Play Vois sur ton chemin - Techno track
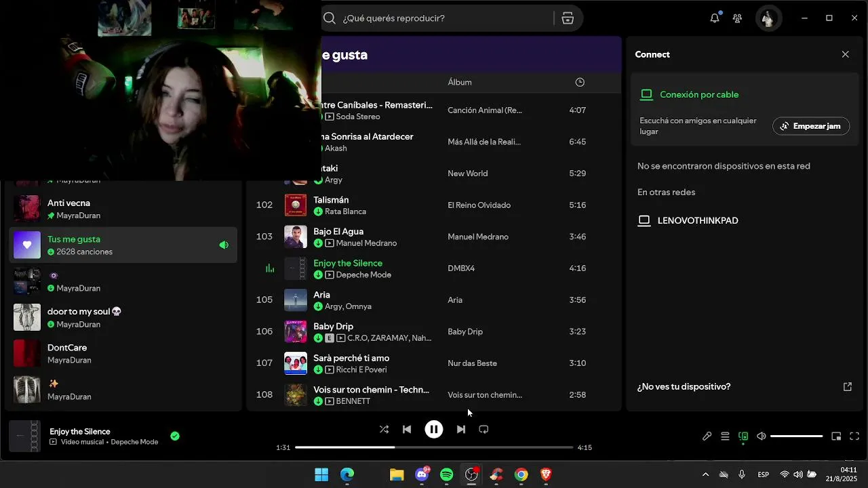Viewport: 868px width, 488px height. [434, 394]
